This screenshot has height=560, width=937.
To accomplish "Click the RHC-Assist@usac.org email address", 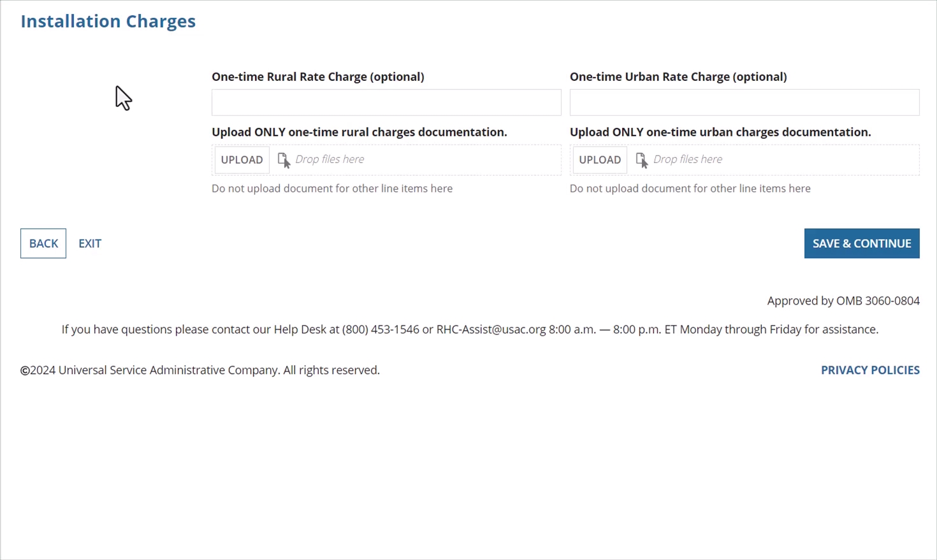I will tap(491, 329).
